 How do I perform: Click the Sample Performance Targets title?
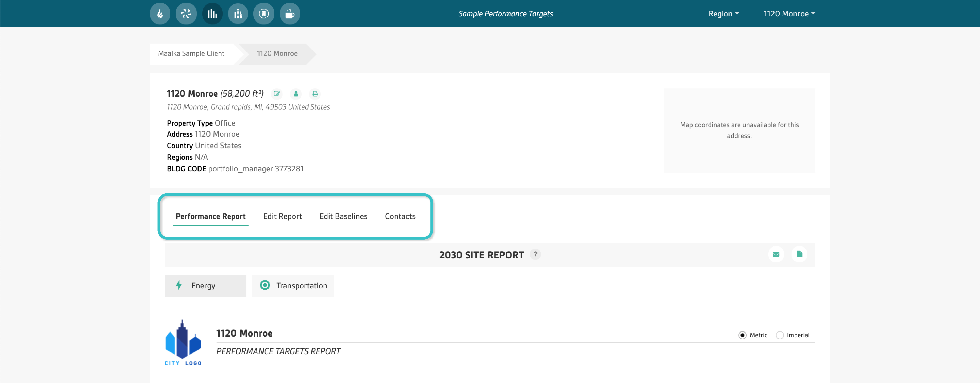tap(506, 14)
